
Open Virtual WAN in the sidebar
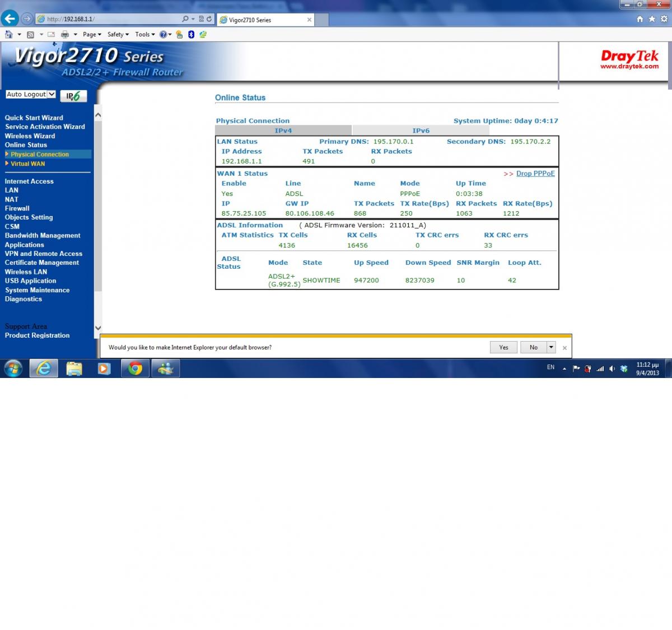(27, 164)
